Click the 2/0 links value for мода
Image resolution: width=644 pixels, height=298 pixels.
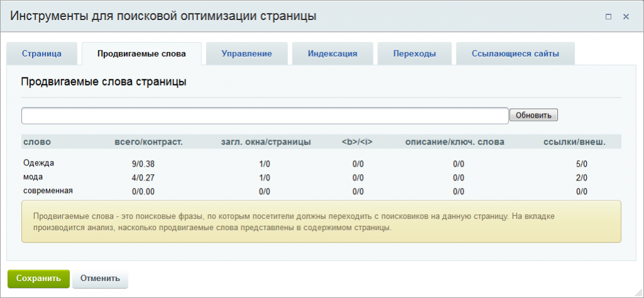tap(582, 178)
